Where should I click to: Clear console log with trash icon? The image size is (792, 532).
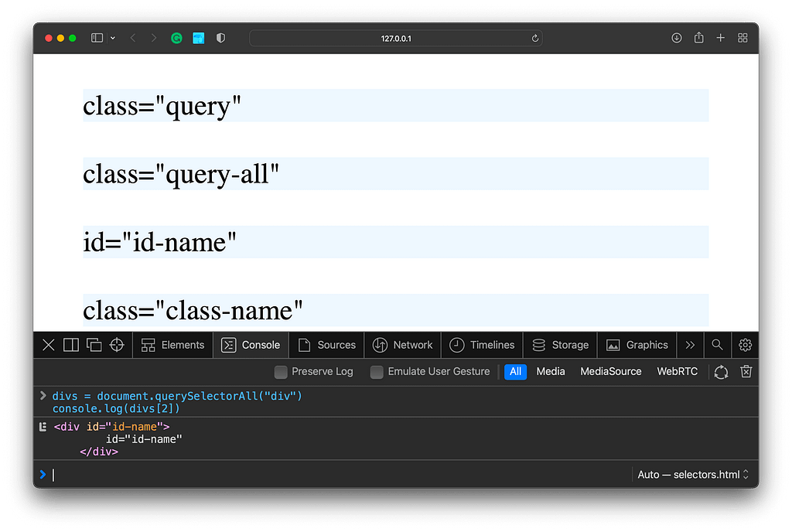[x=746, y=371]
